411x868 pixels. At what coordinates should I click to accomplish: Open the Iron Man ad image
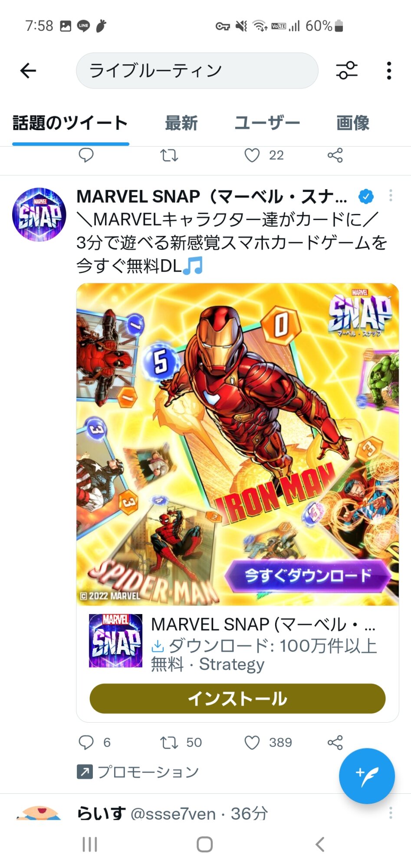click(237, 444)
